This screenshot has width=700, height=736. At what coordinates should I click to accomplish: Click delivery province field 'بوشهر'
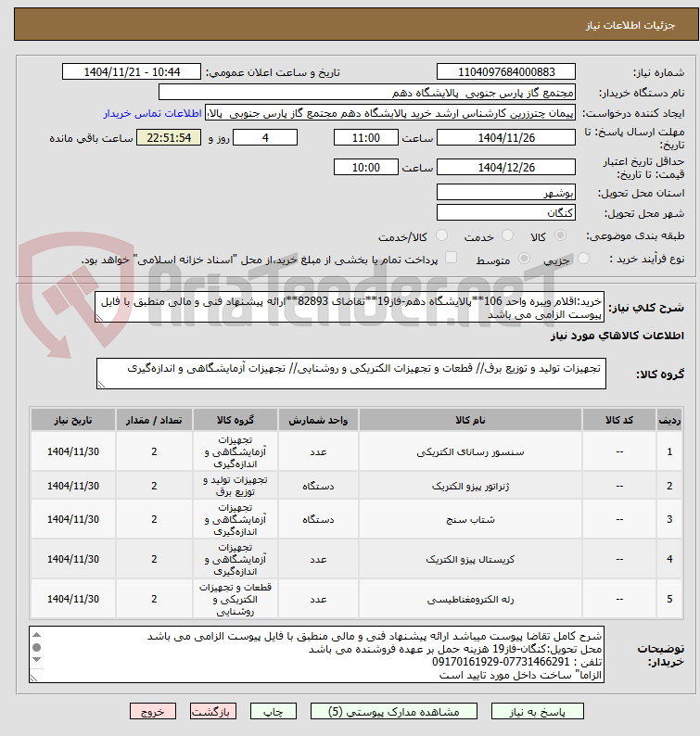point(506,193)
